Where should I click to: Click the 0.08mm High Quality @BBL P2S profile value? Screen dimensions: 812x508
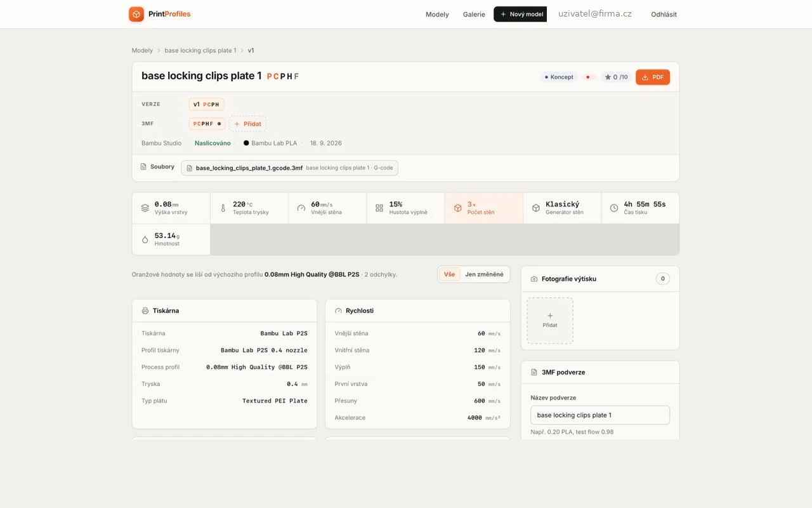(257, 367)
